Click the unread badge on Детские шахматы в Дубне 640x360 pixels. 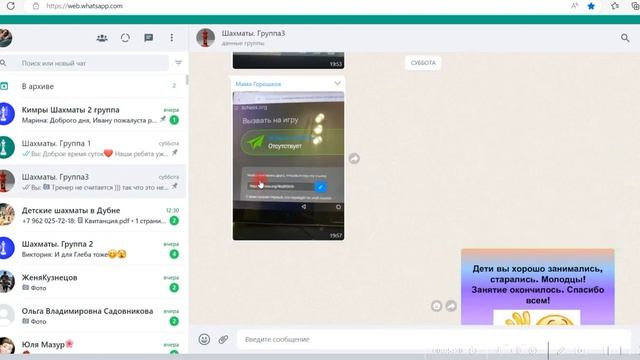(174, 220)
